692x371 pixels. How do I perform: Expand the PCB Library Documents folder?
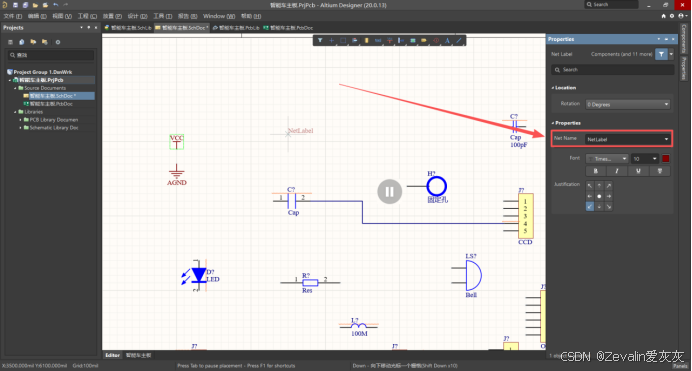(20, 120)
